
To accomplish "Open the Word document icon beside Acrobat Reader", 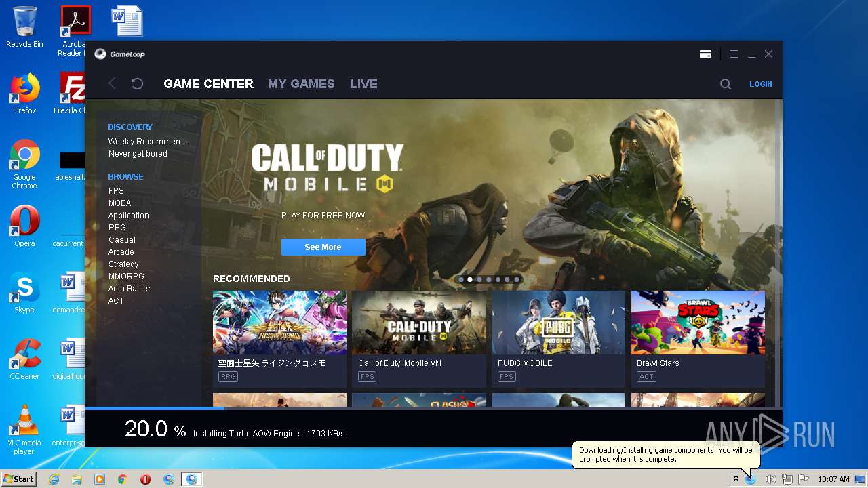I will (x=127, y=21).
